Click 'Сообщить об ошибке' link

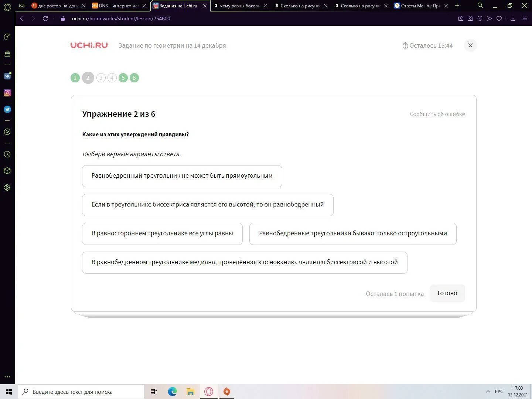click(x=437, y=114)
